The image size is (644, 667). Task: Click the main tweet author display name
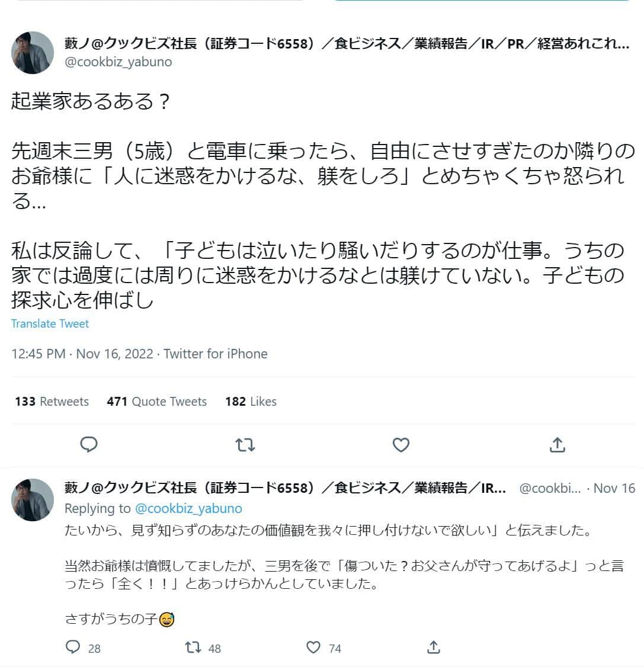(x=347, y=43)
